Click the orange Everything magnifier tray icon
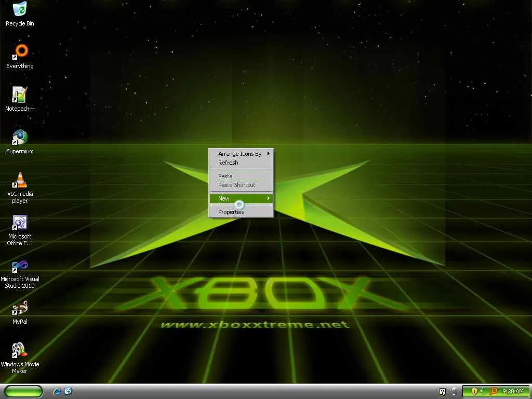Viewport: 532px width, 399px height. click(494, 392)
